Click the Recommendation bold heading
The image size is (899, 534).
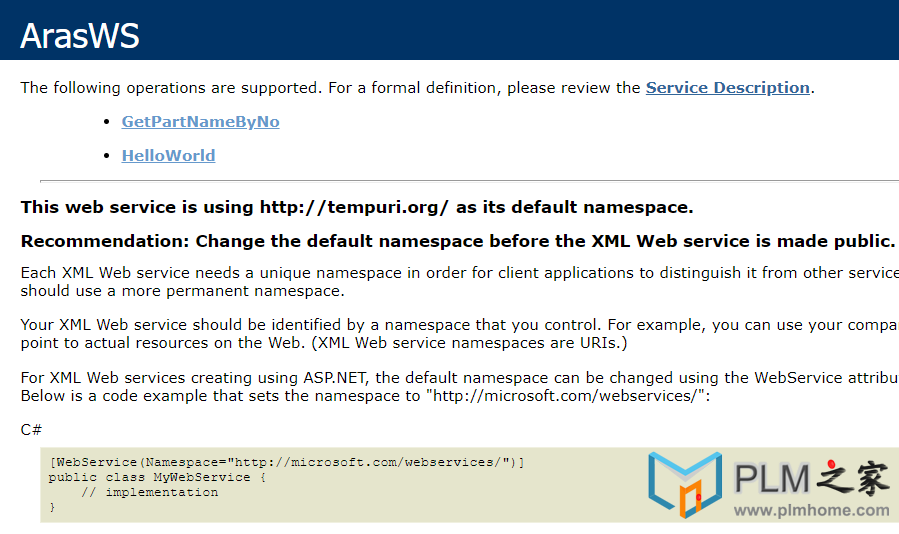(458, 241)
